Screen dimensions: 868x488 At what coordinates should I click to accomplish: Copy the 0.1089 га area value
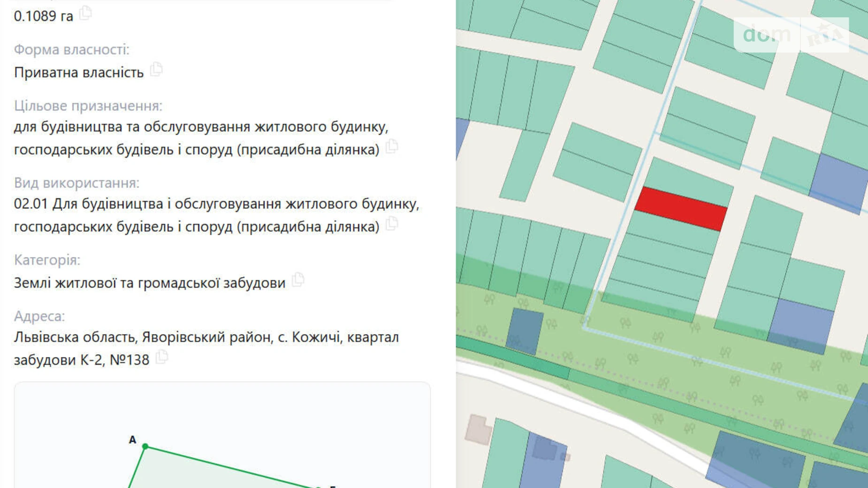point(85,13)
